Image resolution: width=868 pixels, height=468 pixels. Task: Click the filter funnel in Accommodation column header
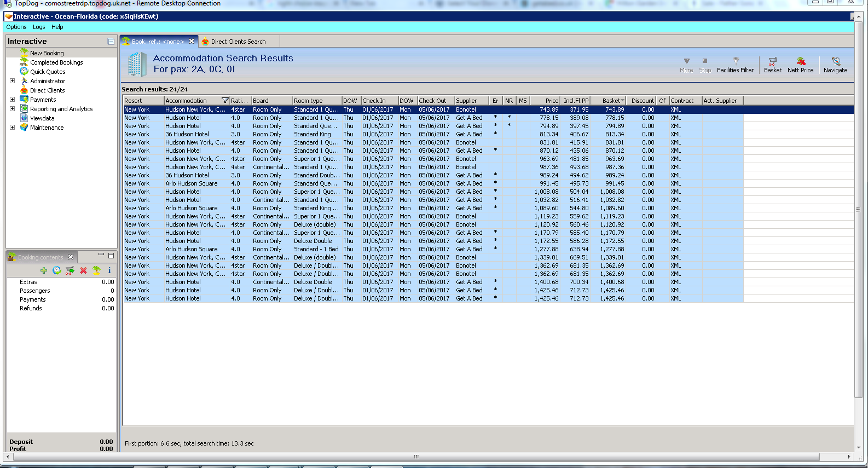pyautogui.click(x=225, y=101)
